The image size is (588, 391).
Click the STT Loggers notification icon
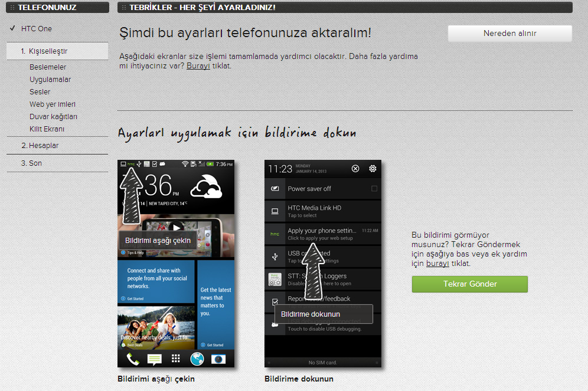pos(275,280)
